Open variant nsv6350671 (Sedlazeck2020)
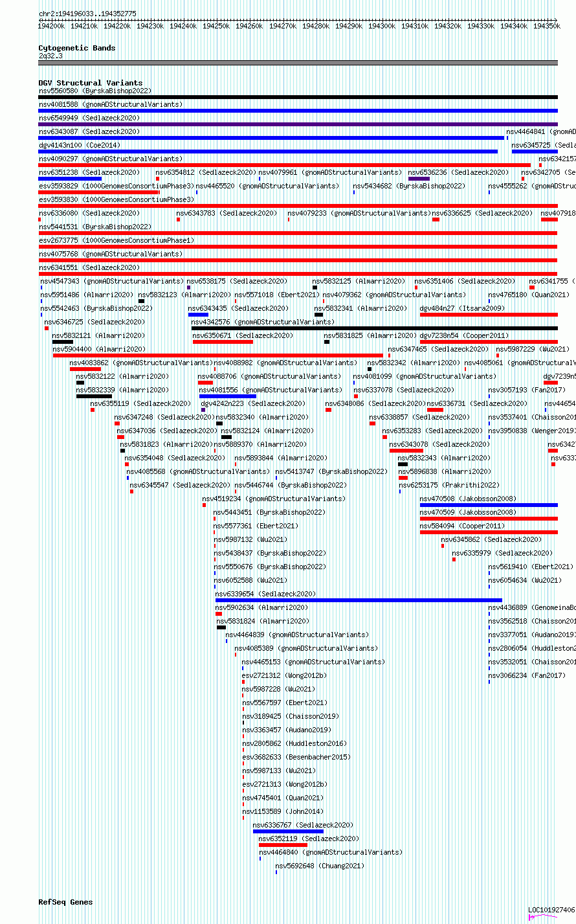 coord(243,335)
